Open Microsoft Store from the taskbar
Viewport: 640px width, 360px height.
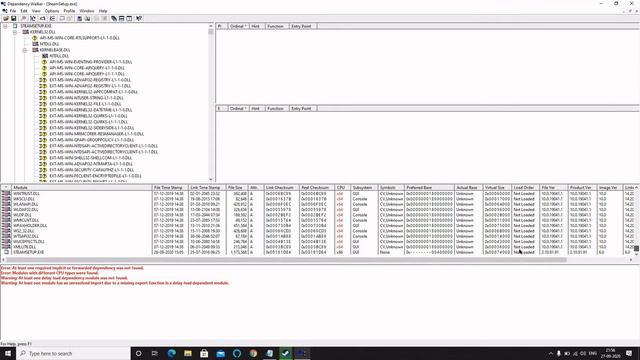click(204, 353)
